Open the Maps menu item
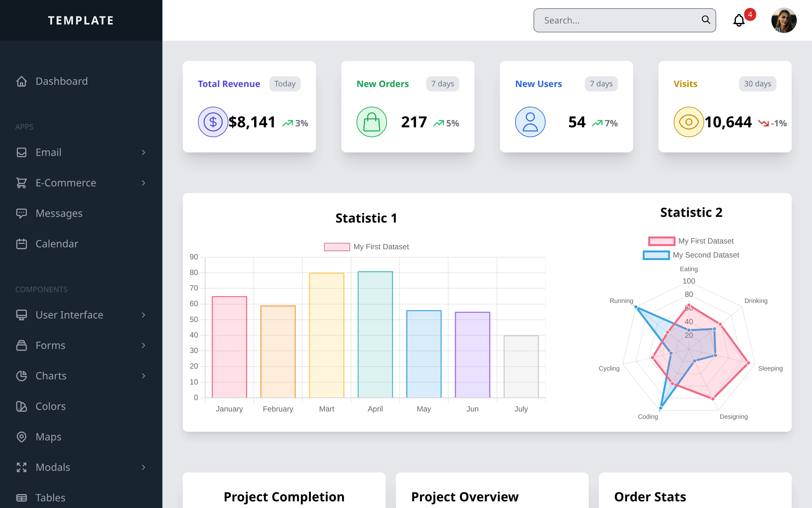This screenshot has width=812, height=508. [x=81, y=437]
